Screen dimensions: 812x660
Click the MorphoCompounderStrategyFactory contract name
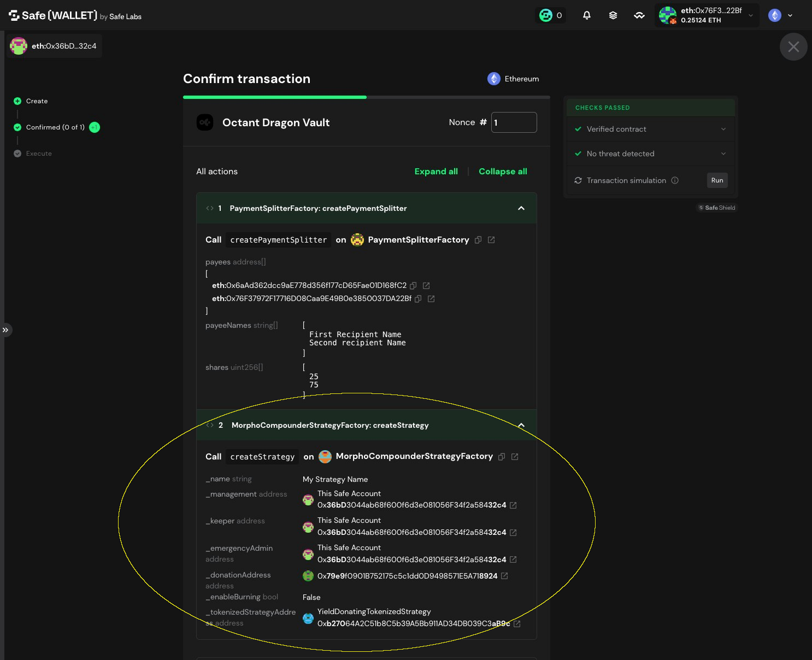(414, 456)
